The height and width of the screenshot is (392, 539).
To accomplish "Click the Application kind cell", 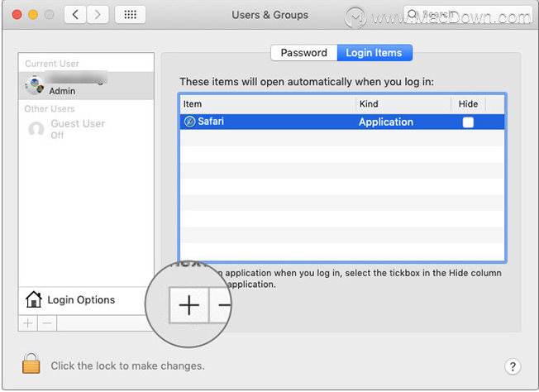I will 386,122.
